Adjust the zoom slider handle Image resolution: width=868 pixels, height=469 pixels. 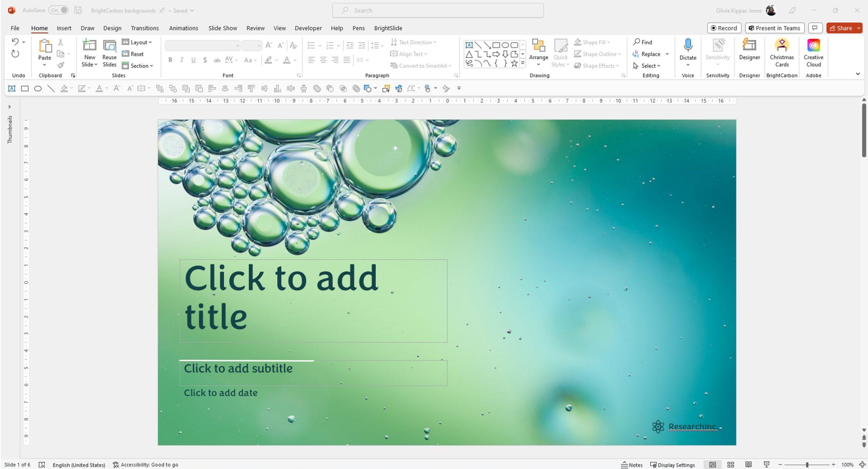pyautogui.click(x=807, y=465)
